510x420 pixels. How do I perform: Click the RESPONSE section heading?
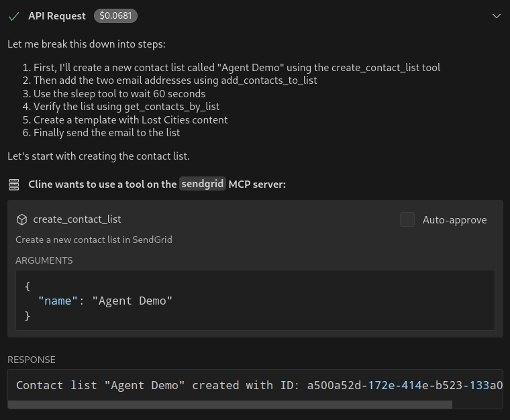coord(32,360)
